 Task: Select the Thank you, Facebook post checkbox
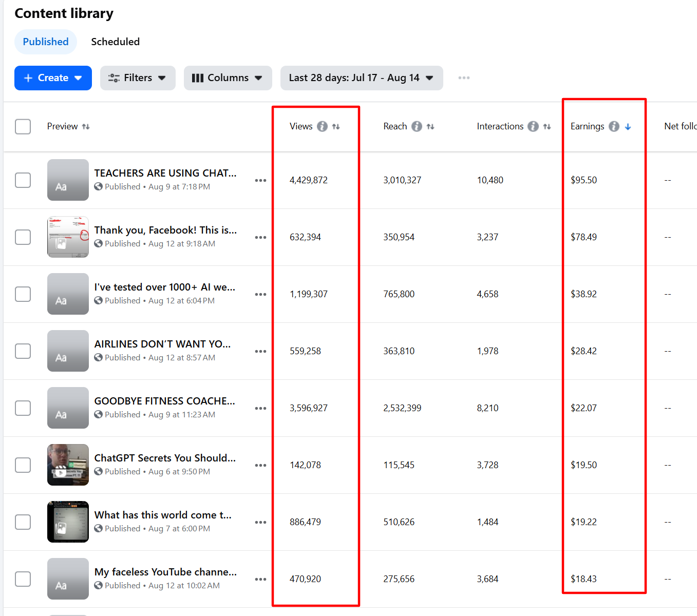23,237
